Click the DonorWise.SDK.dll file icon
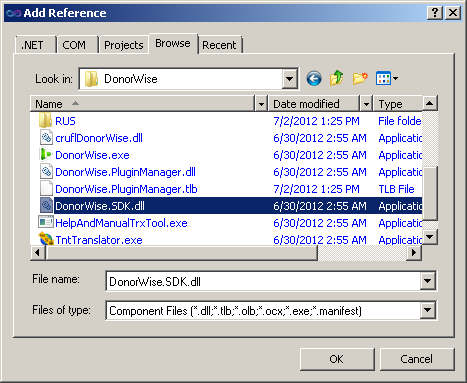This screenshot has width=467, height=383. (46, 206)
